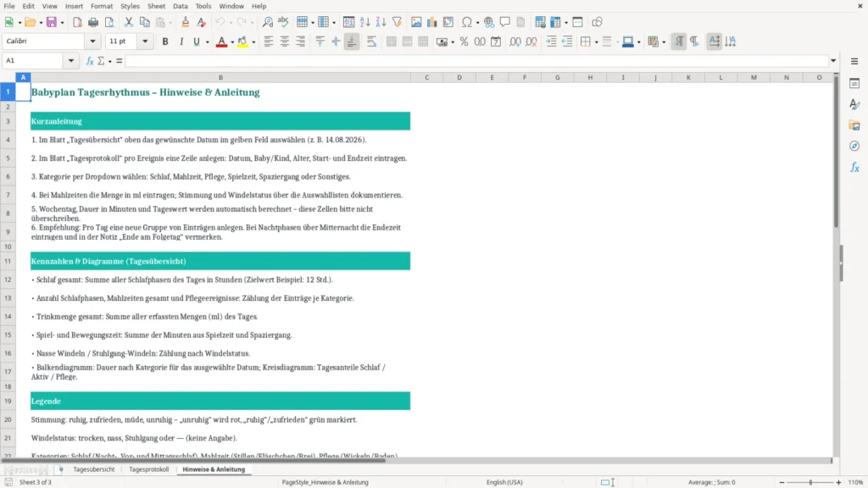Switch to Tagesübersicht sheet tab
Screen dimensions: 868x488
point(93,469)
